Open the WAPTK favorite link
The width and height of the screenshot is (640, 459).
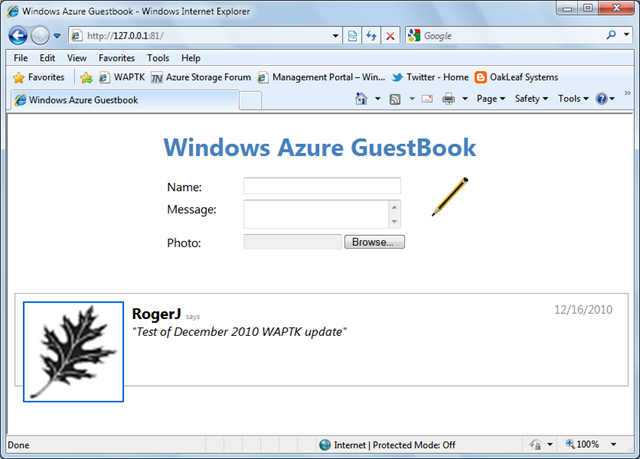(122, 77)
